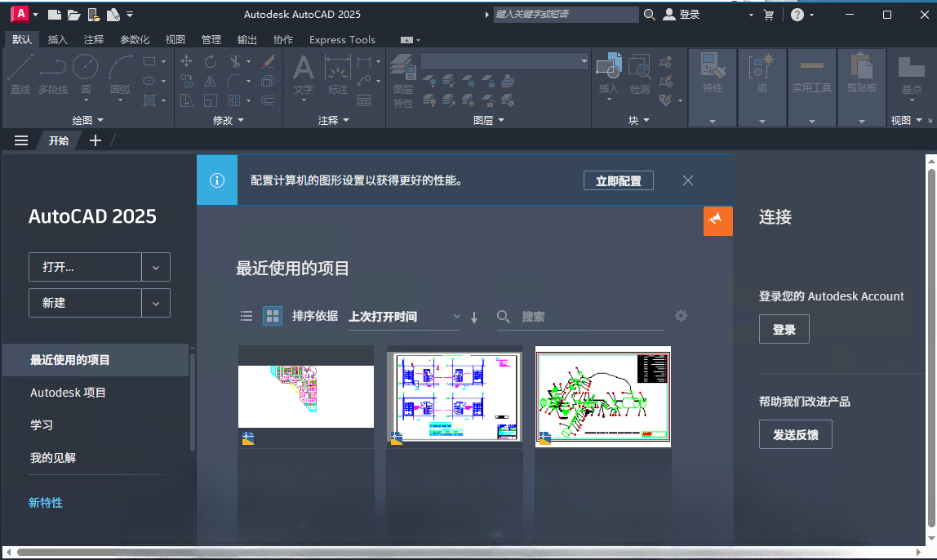Click the Group (组) panel icon

(762, 66)
